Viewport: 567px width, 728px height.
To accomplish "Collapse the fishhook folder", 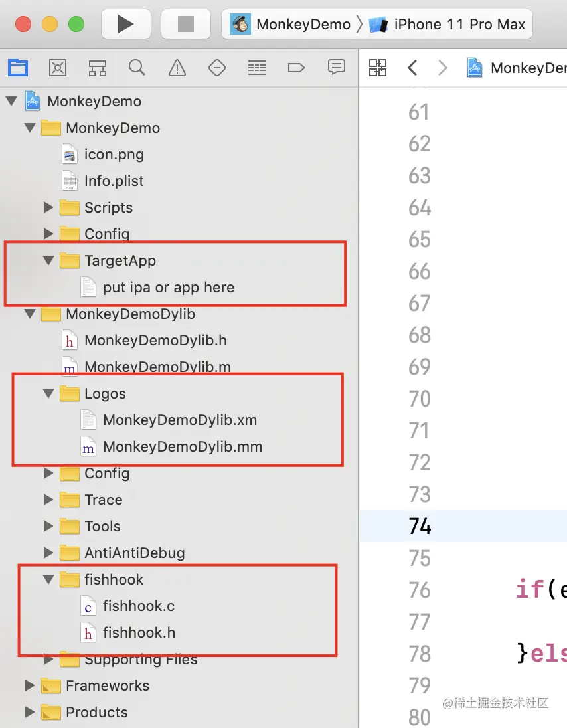I will [x=48, y=579].
